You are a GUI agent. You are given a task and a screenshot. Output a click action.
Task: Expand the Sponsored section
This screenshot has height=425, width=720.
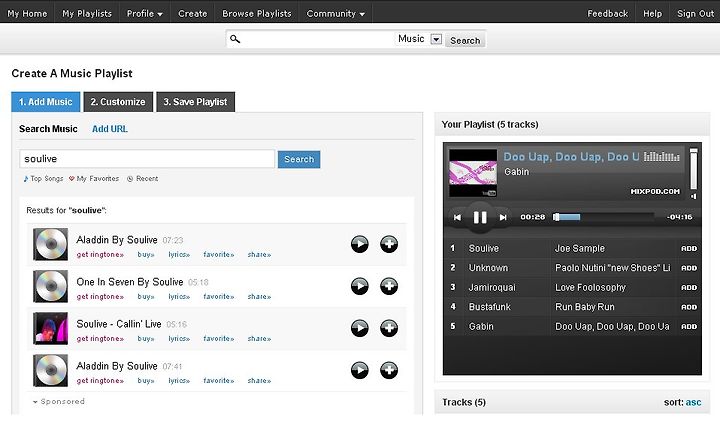point(58,402)
